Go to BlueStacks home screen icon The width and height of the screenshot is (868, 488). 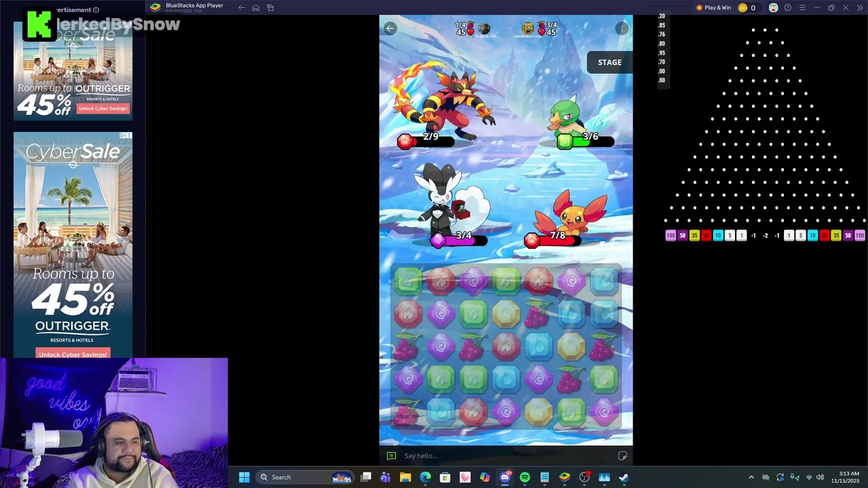coord(256,7)
